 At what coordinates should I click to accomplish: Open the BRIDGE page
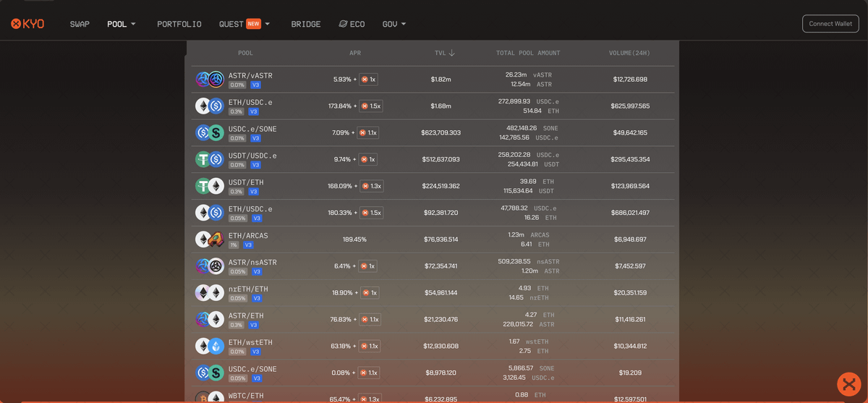tap(306, 24)
